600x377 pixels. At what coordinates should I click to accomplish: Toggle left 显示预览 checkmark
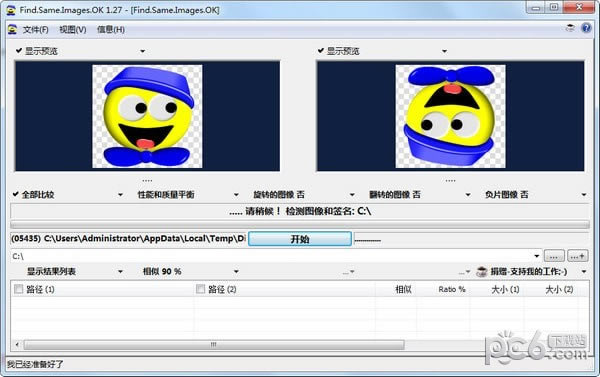[x=18, y=51]
